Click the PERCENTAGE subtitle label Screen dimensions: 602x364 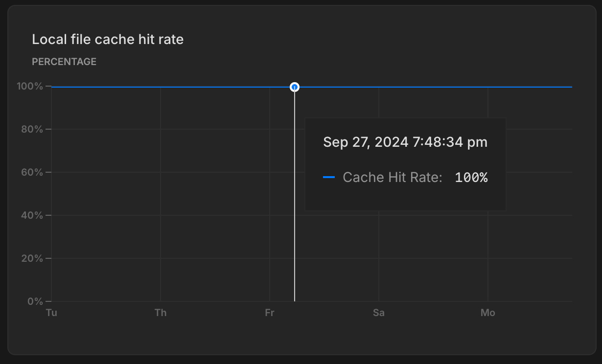tap(64, 62)
